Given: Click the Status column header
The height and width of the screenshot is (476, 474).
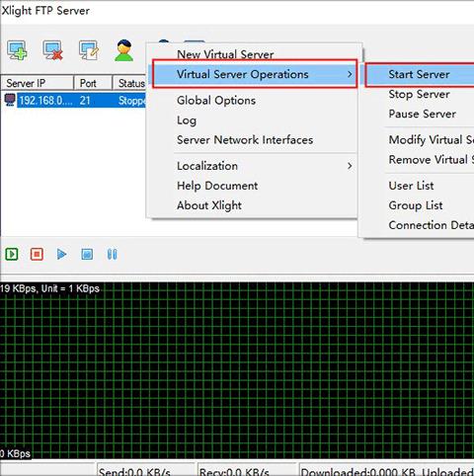Looking at the screenshot, I should [x=129, y=83].
